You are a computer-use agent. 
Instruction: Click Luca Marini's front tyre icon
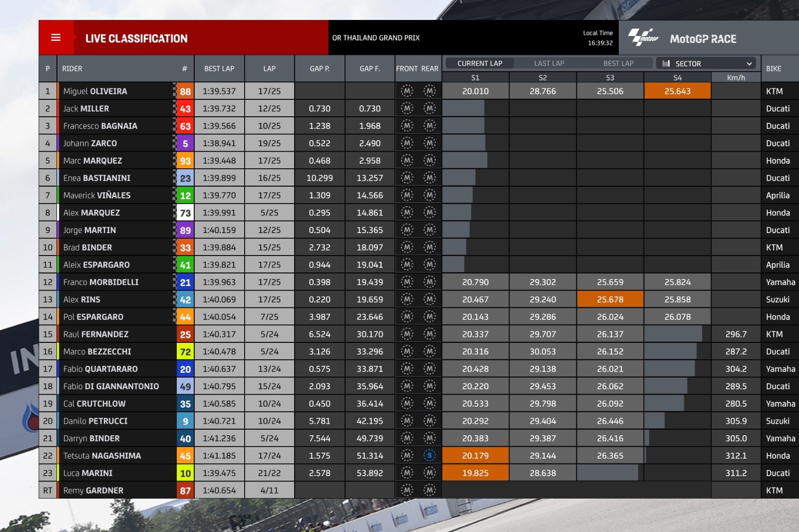[x=407, y=473]
